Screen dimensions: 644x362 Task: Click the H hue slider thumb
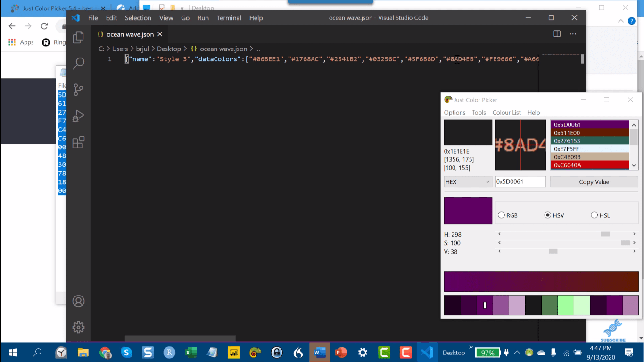click(605, 234)
